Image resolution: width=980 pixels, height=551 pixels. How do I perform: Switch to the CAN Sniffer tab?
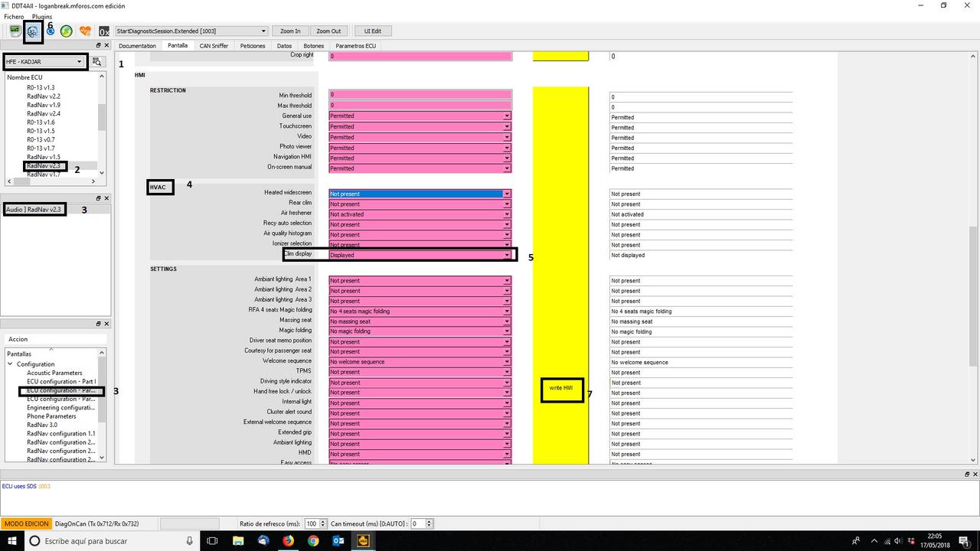click(214, 46)
